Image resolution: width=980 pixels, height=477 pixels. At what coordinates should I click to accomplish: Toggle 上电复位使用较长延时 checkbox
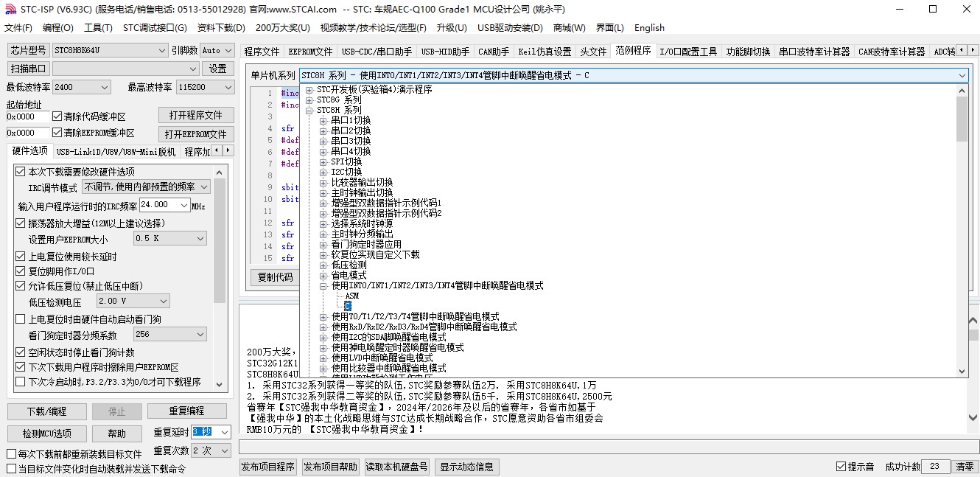[21, 257]
